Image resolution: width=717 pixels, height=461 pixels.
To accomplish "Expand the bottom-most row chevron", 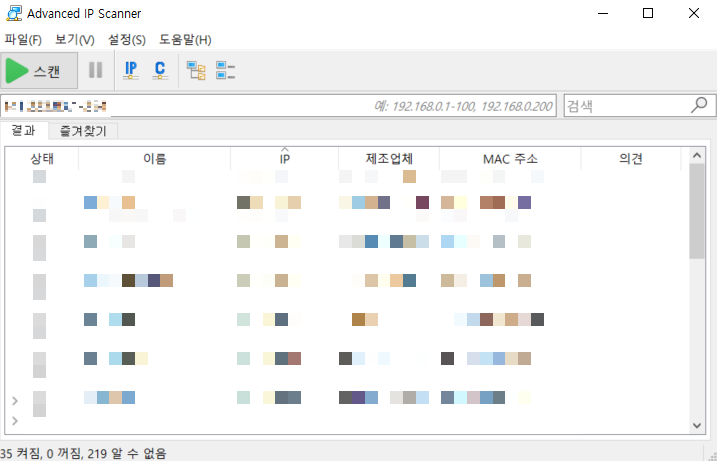I will 15,421.
